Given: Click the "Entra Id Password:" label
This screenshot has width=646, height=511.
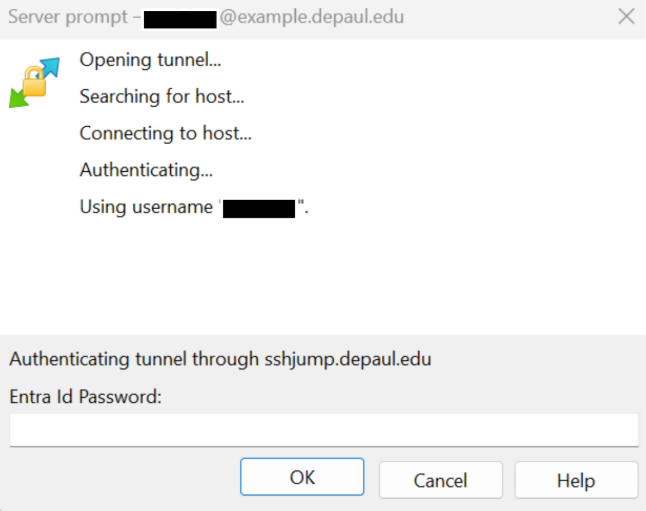Looking at the screenshot, I should [x=86, y=397].
